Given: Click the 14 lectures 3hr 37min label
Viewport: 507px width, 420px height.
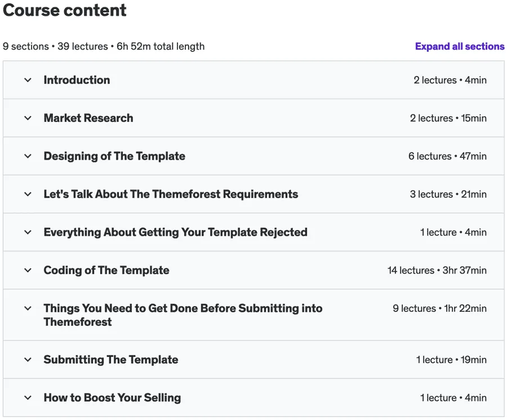Looking at the screenshot, I should [437, 270].
